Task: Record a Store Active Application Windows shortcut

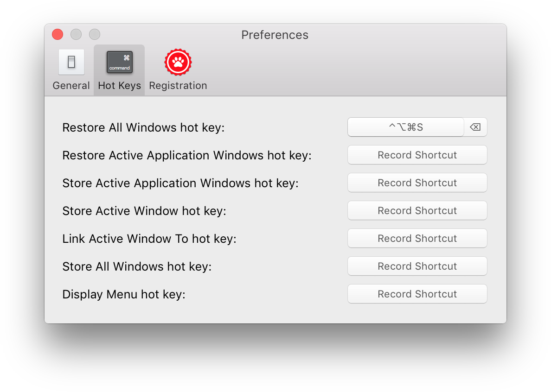Action: pos(416,183)
